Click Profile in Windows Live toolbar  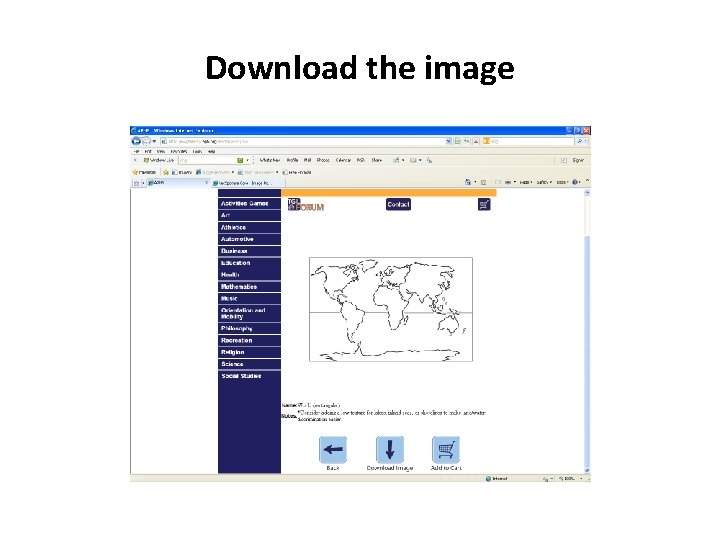[x=292, y=160]
